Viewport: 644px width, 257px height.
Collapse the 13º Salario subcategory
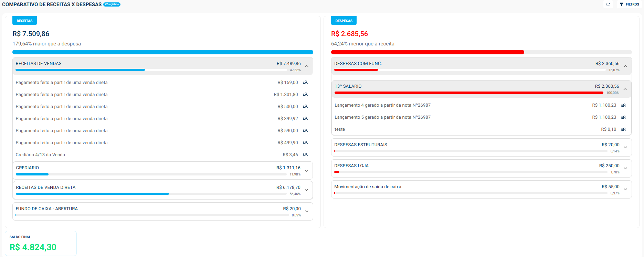coord(625,89)
